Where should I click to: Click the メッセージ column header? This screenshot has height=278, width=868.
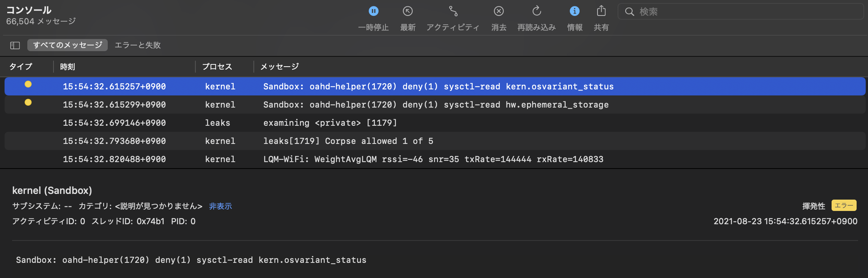[280, 67]
